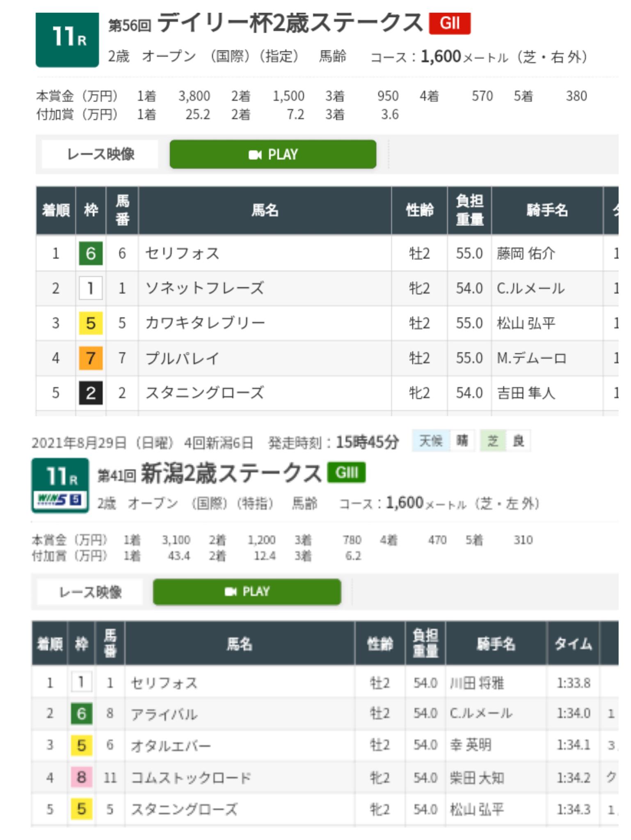Select pink frame 8 icon beside コムストックロード
This screenshot has width=631, height=840.
click(81, 777)
